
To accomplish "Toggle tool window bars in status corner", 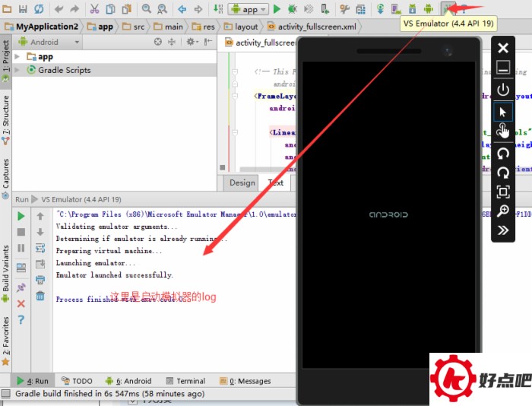I will coord(6,394).
